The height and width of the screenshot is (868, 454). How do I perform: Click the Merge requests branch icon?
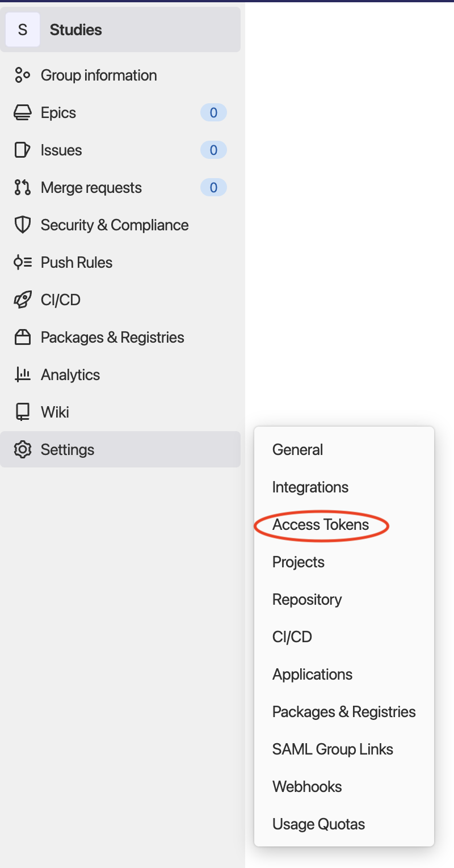click(22, 187)
